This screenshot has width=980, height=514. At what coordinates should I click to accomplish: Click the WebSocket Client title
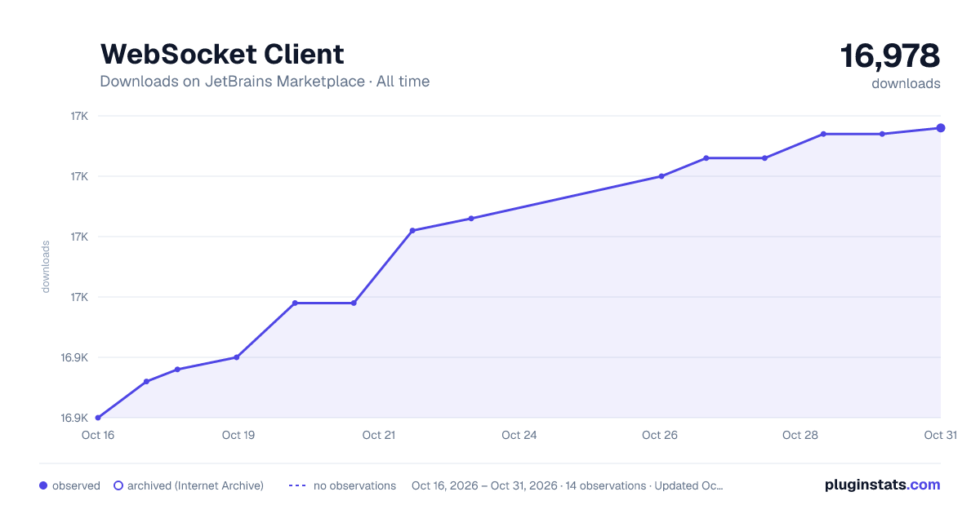[x=222, y=54]
